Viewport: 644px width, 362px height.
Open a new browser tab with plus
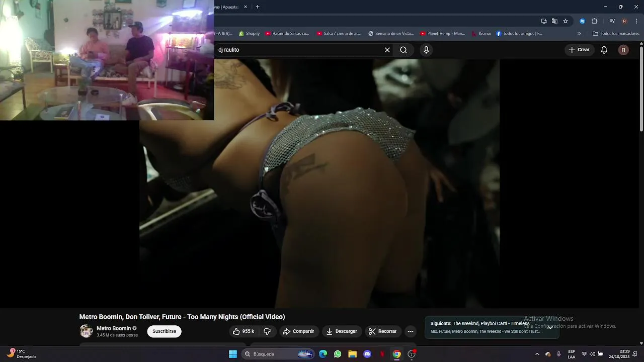click(258, 7)
